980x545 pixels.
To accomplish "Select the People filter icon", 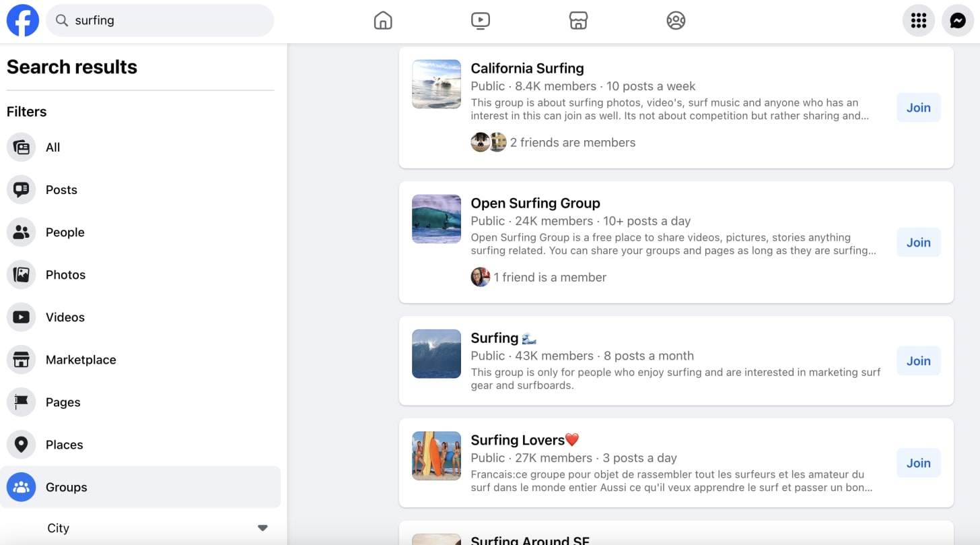I will click(x=21, y=232).
